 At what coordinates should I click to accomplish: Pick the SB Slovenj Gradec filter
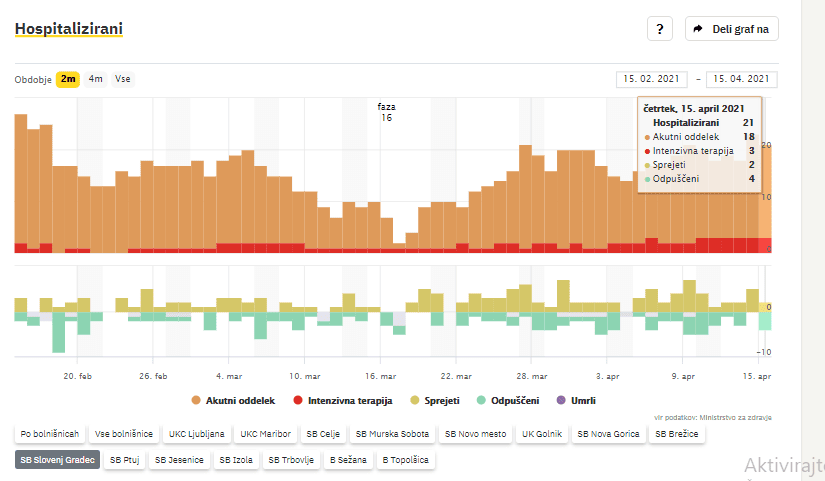coord(57,460)
